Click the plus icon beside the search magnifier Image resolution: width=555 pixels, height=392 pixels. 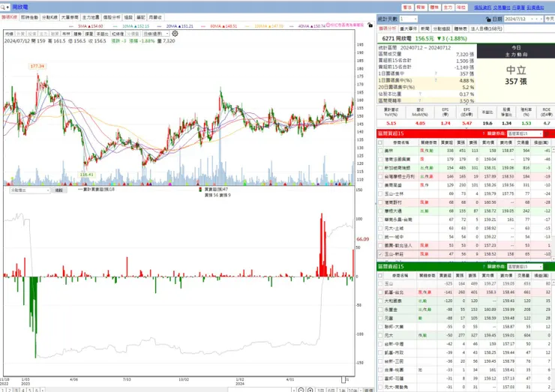[x=7, y=7]
